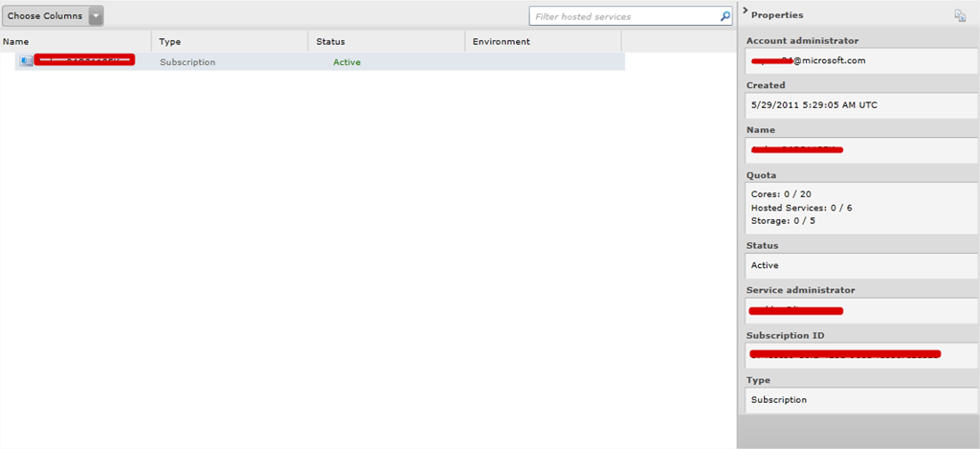This screenshot has width=980, height=449.
Task: Click the Filter hosted services search box
Action: pos(624,16)
